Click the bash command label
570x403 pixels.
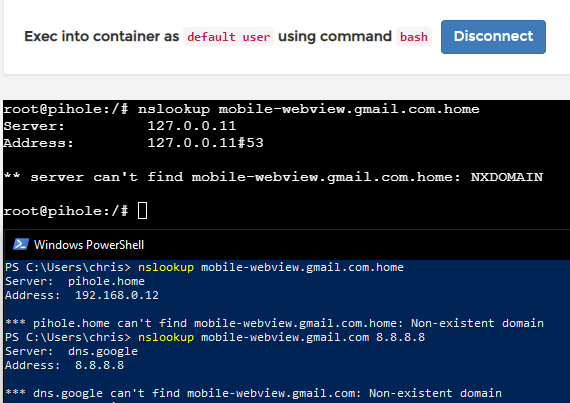click(414, 37)
